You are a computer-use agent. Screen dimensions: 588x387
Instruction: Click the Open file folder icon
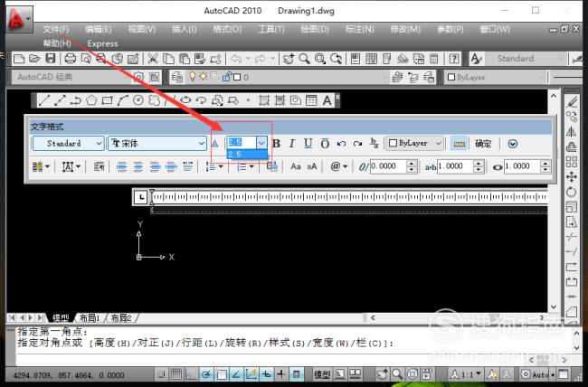click(34, 59)
